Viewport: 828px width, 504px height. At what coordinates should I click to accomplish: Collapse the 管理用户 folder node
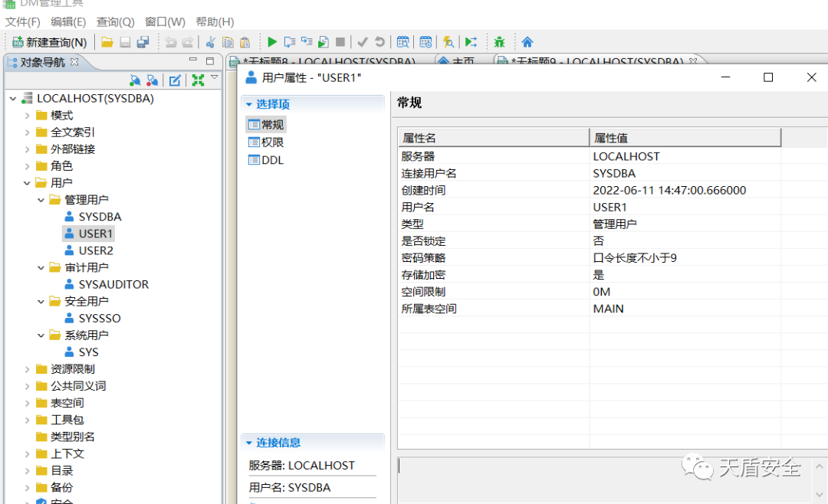click(x=41, y=200)
